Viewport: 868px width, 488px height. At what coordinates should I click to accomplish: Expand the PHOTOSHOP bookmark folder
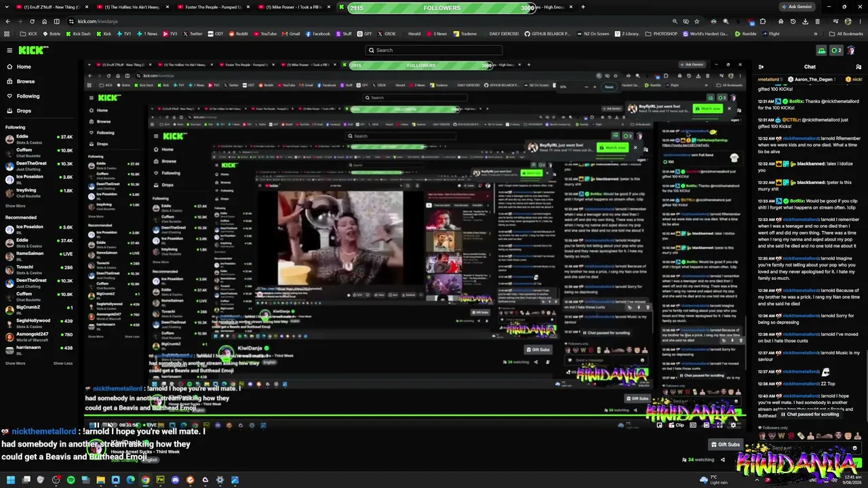[661, 34]
